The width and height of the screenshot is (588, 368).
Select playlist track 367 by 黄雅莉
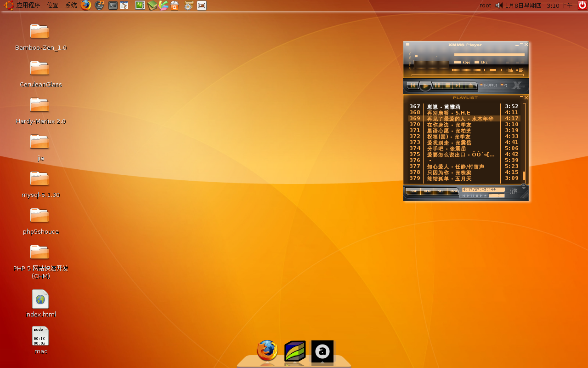(464, 107)
